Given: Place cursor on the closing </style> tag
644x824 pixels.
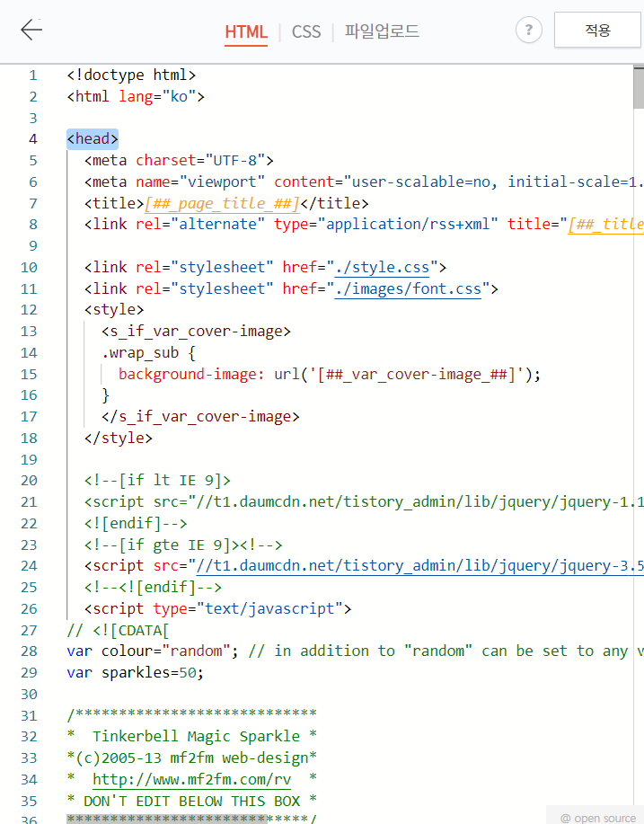Looking at the screenshot, I should coord(119,438).
